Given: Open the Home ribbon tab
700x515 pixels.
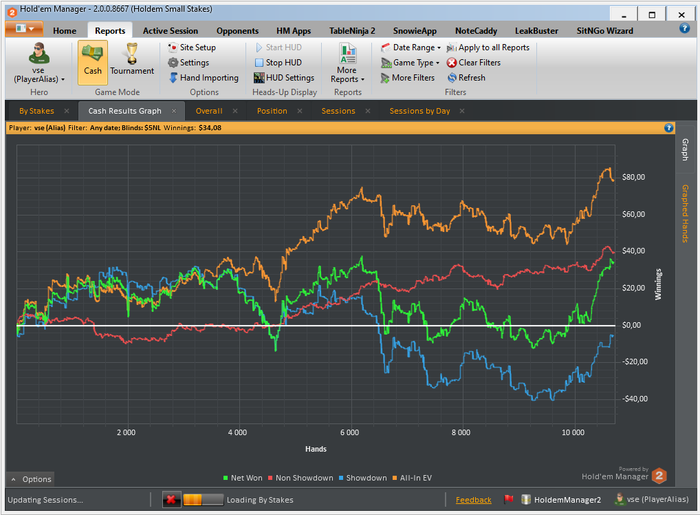Looking at the screenshot, I should (x=65, y=31).
